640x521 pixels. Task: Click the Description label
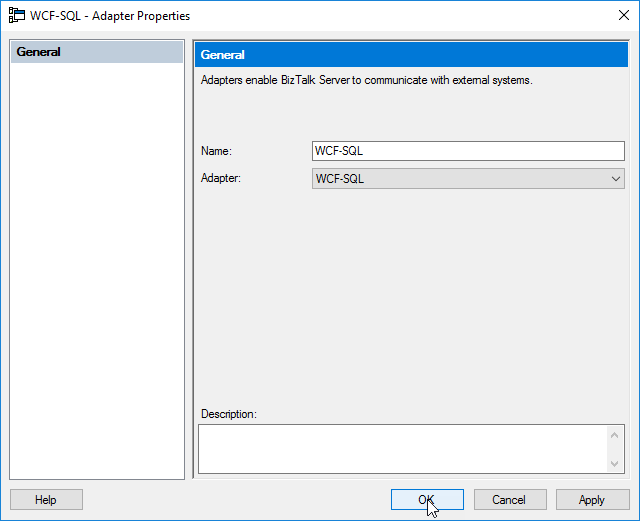(x=229, y=414)
